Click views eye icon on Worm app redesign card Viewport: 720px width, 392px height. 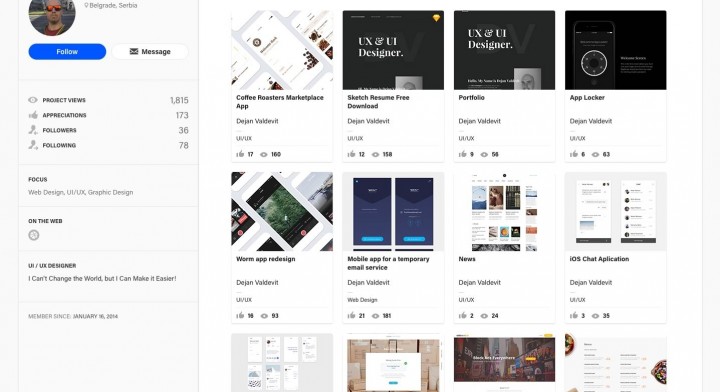[x=264, y=316]
